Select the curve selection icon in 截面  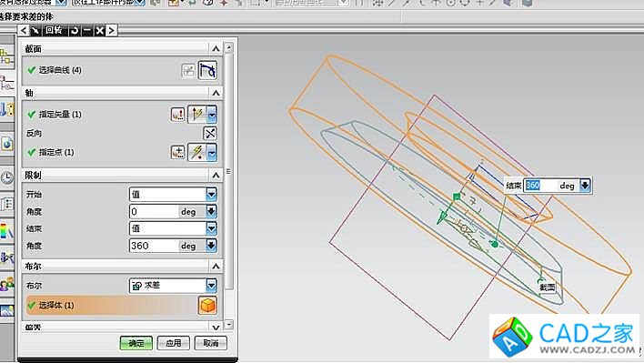pyautogui.click(x=207, y=70)
